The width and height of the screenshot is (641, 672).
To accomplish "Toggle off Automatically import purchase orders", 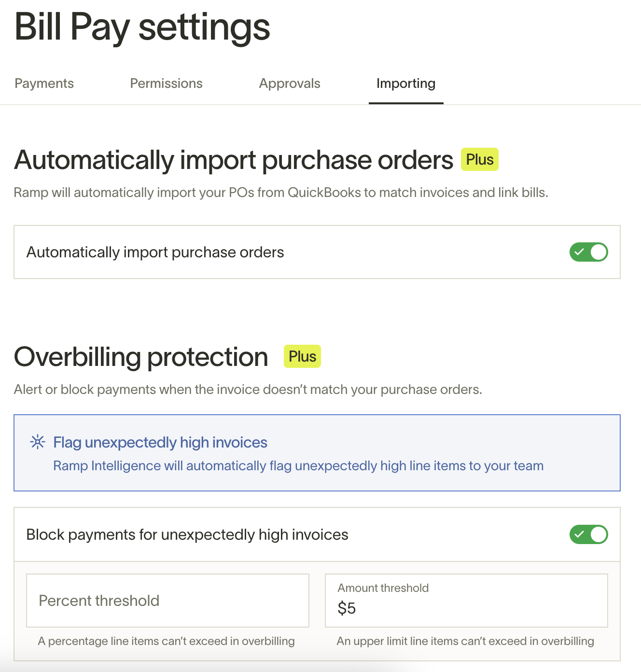I will 588,252.
